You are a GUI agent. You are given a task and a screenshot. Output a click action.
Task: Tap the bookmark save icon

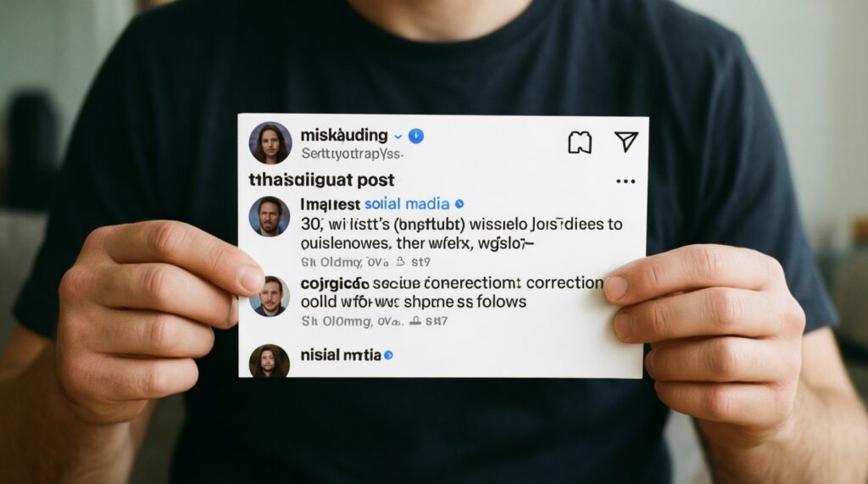(580, 143)
